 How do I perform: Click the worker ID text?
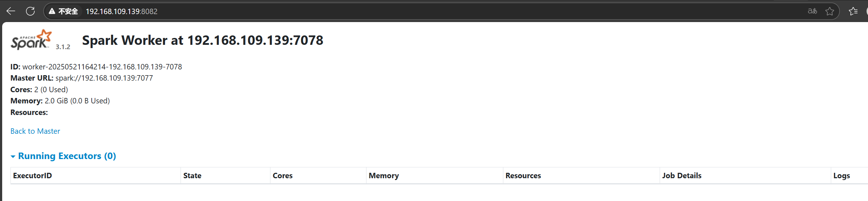coord(102,67)
